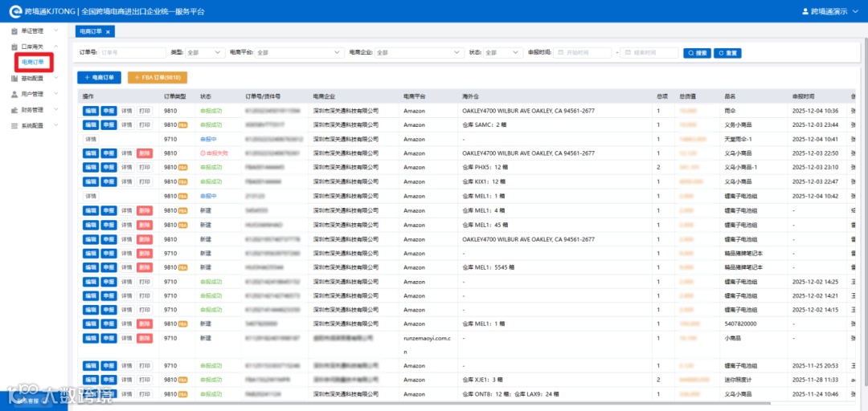Click the blue + 电商订单 button
This screenshot has height=411, width=868.
point(99,78)
